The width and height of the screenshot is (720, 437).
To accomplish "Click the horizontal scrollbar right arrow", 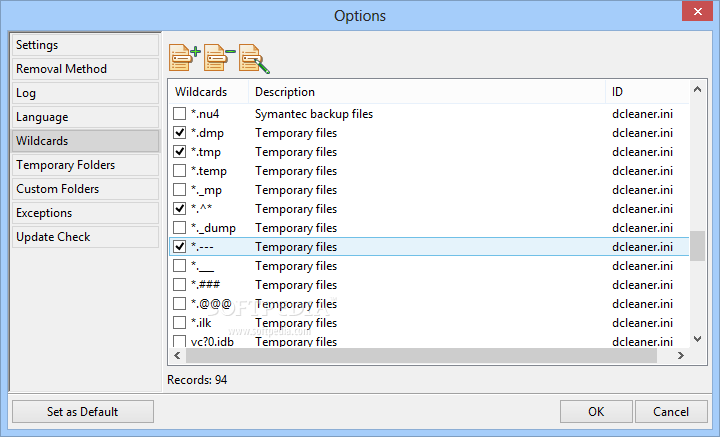I will point(681,355).
